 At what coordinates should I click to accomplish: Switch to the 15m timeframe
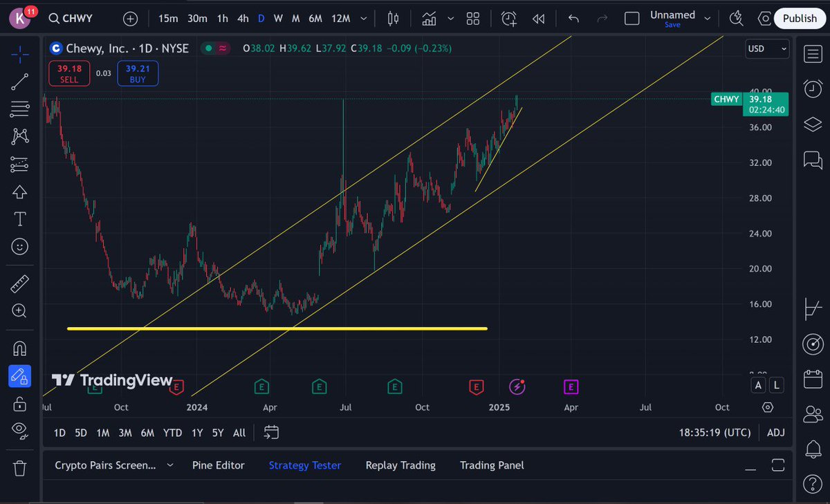pyautogui.click(x=168, y=19)
